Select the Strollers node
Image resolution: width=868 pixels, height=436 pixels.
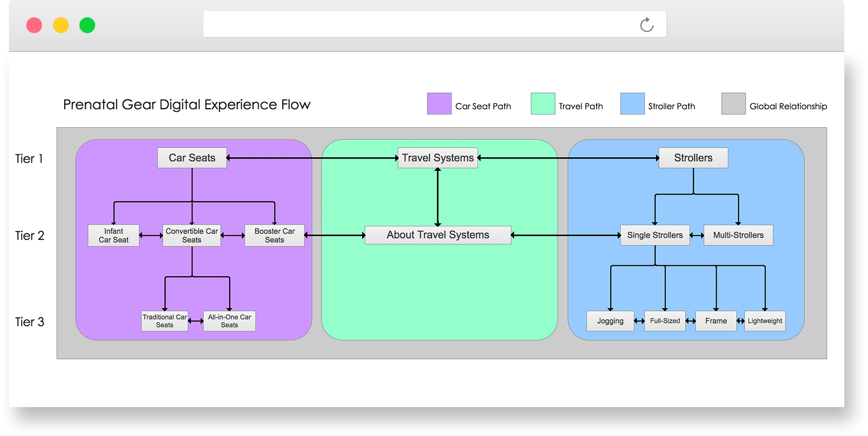click(693, 158)
